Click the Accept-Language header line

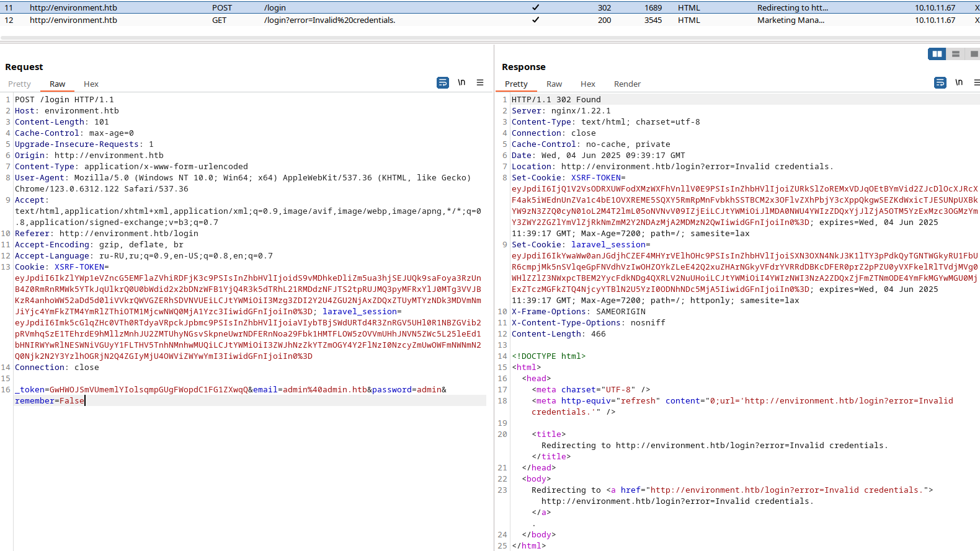[144, 255]
